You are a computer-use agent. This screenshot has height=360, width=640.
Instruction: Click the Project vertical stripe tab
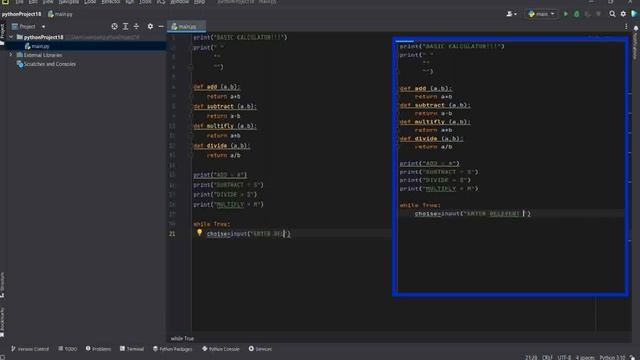pyautogui.click(x=2, y=34)
